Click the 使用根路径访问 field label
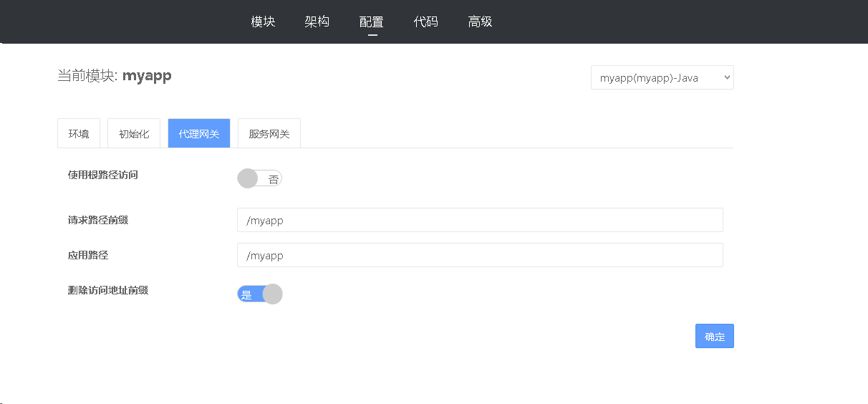Image resolution: width=868 pixels, height=404 pixels. coord(102,175)
